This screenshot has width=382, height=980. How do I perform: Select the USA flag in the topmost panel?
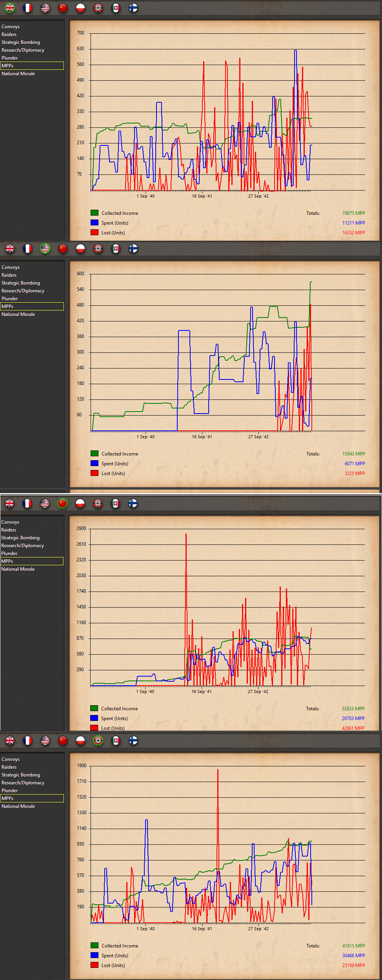click(45, 8)
